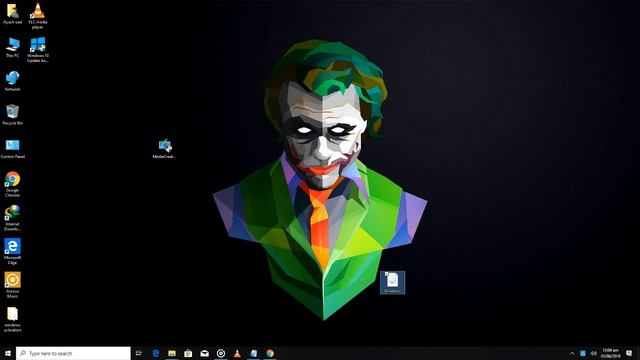This screenshot has width=640, height=360.
Task: Open Groove Music from the taskbar
Action: (x=221, y=353)
